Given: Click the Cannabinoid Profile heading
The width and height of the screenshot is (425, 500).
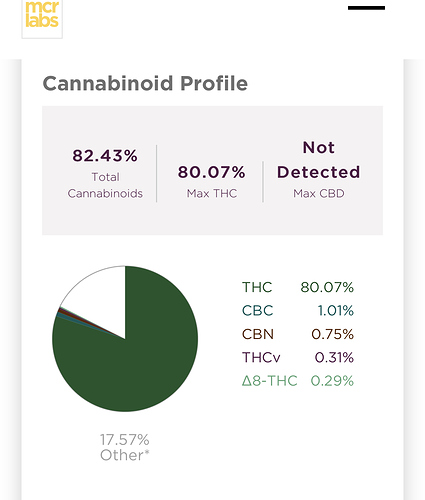Looking at the screenshot, I should 145,83.
